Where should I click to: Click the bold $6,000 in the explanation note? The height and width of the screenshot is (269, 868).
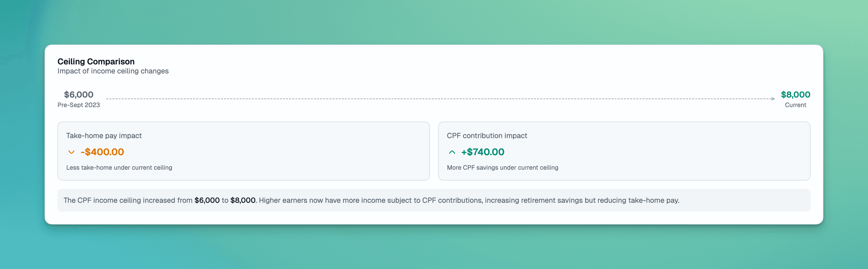(207, 200)
